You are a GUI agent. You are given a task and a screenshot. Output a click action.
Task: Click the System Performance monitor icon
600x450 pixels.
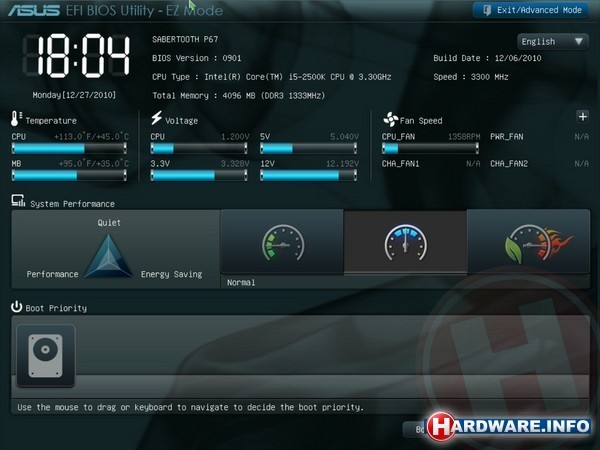tap(18, 202)
